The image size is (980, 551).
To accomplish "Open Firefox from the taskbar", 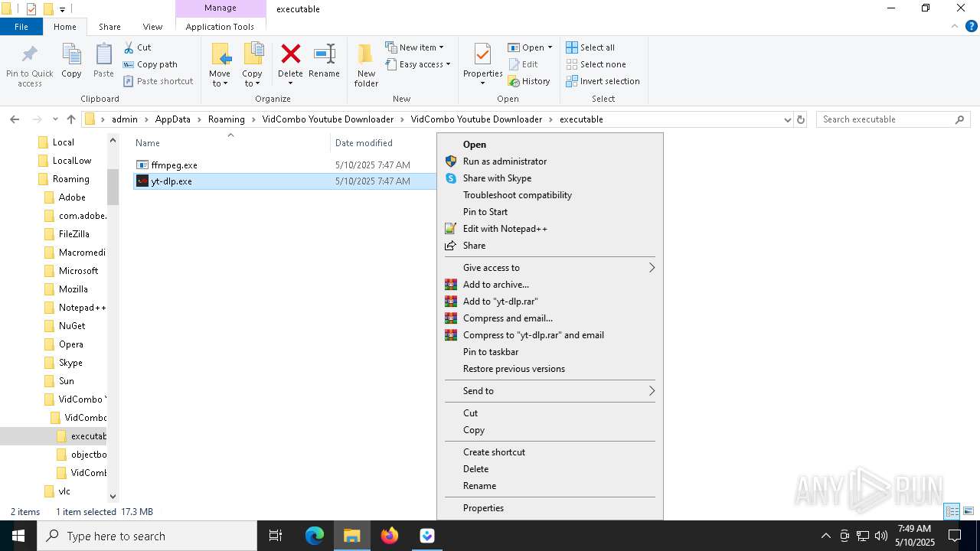I will click(390, 536).
